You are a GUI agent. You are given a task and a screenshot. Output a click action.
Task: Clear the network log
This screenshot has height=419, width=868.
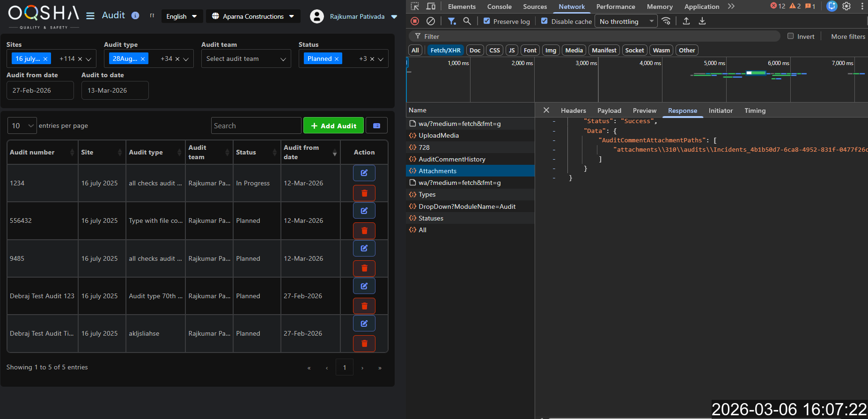pyautogui.click(x=431, y=21)
